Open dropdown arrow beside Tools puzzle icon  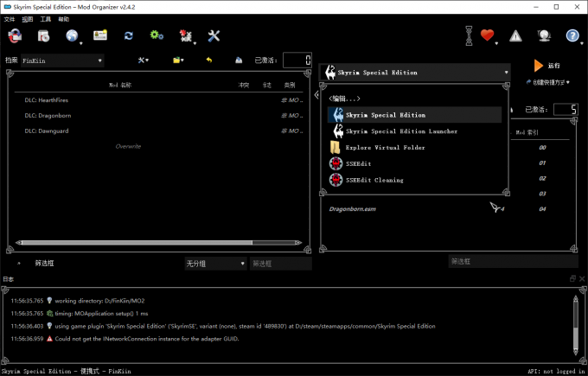(195, 43)
